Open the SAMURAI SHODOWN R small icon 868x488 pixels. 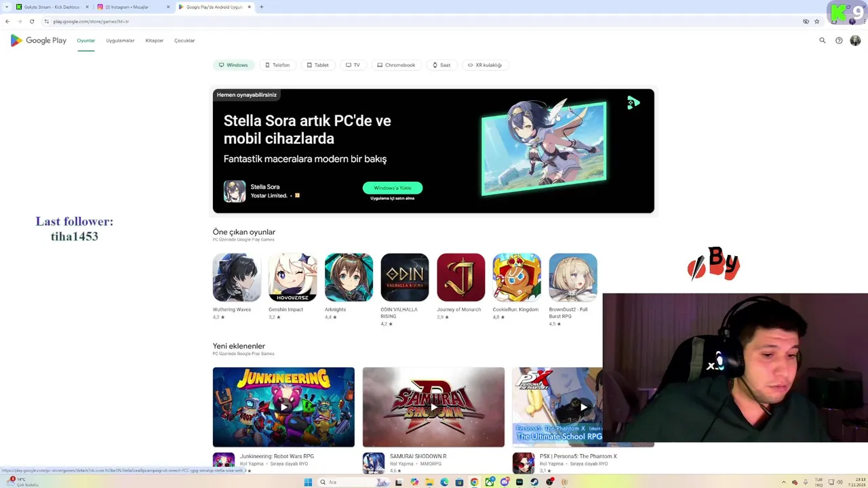tap(374, 463)
